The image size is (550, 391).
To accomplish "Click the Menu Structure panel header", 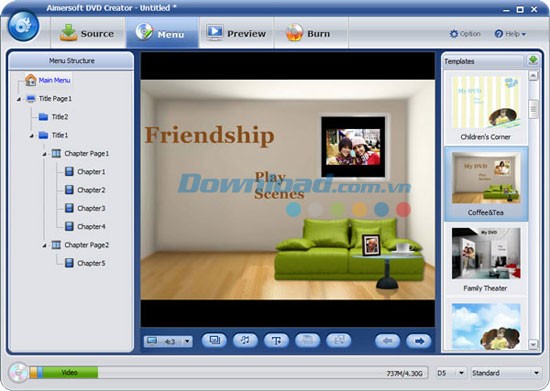I will click(72, 61).
